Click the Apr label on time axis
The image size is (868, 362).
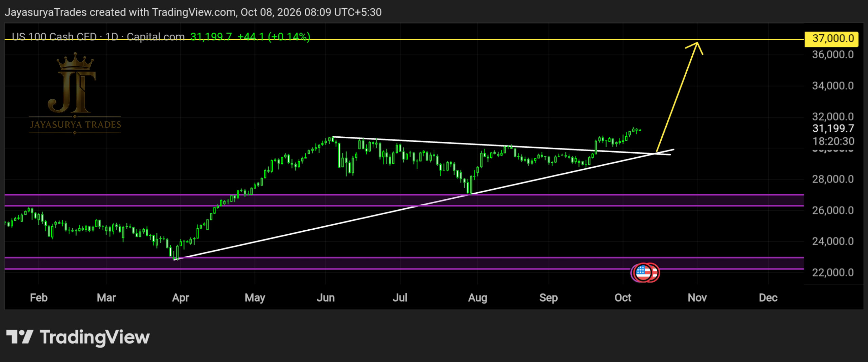[180, 298]
